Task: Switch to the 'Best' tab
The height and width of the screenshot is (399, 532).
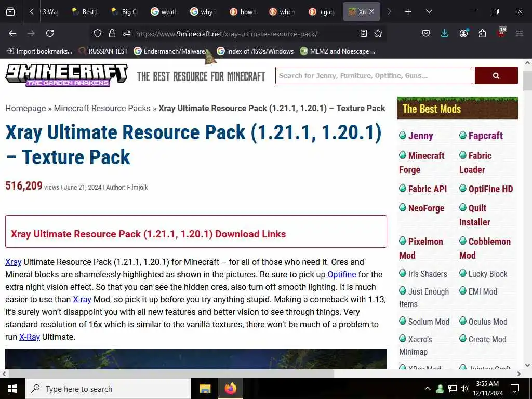Action: coord(86,11)
